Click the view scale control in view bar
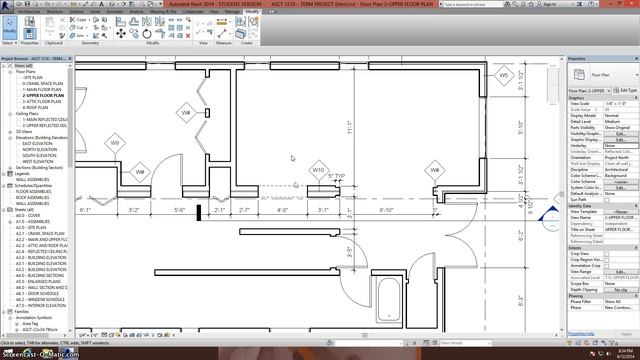640x360 pixels. pos(88,335)
